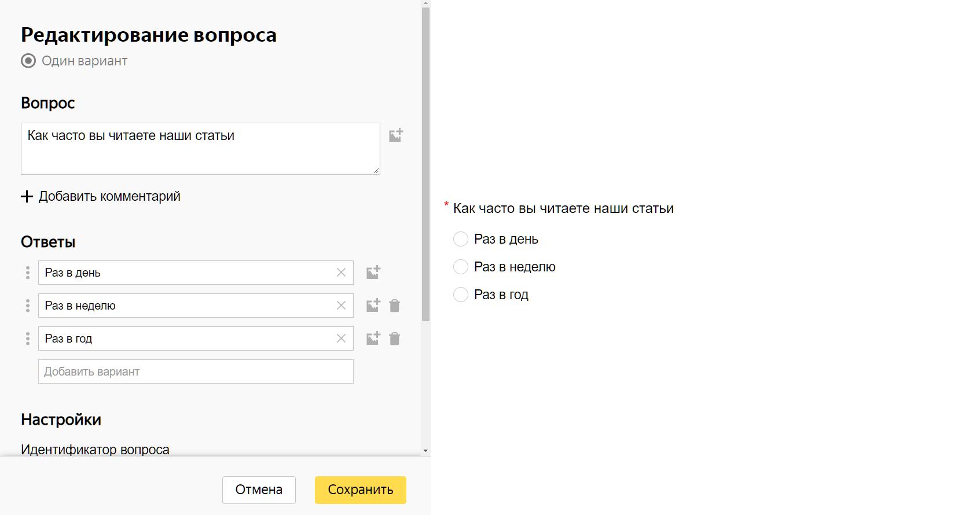The height and width of the screenshot is (515, 980).
Task: Edit the 'Раз в неделю' answer field
Action: coord(196,306)
